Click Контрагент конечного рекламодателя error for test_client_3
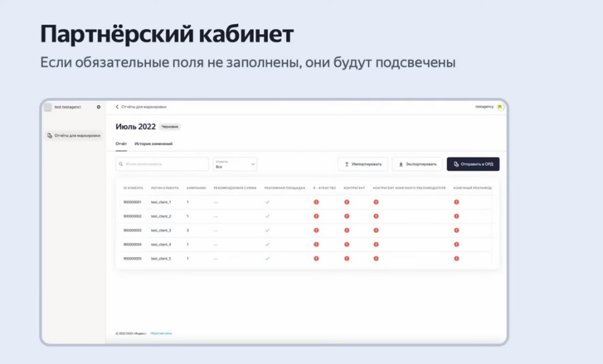The width and height of the screenshot is (603, 364). click(376, 230)
